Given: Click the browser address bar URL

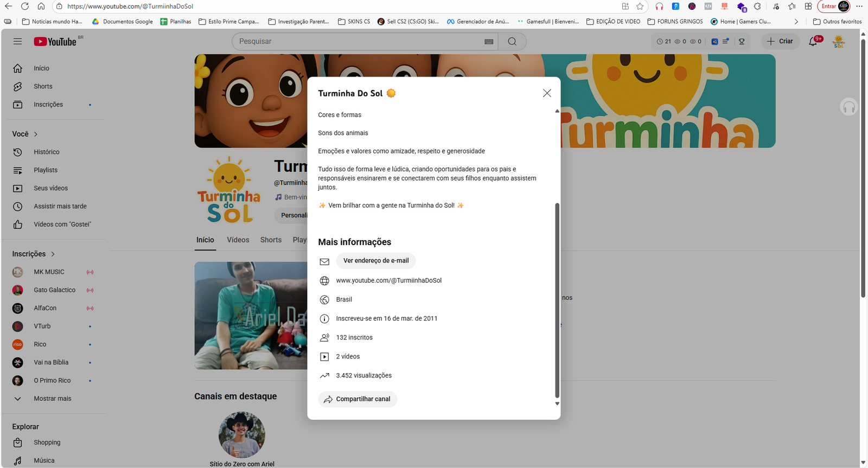Looking at the screenshot, I should [x=130, y=7].
